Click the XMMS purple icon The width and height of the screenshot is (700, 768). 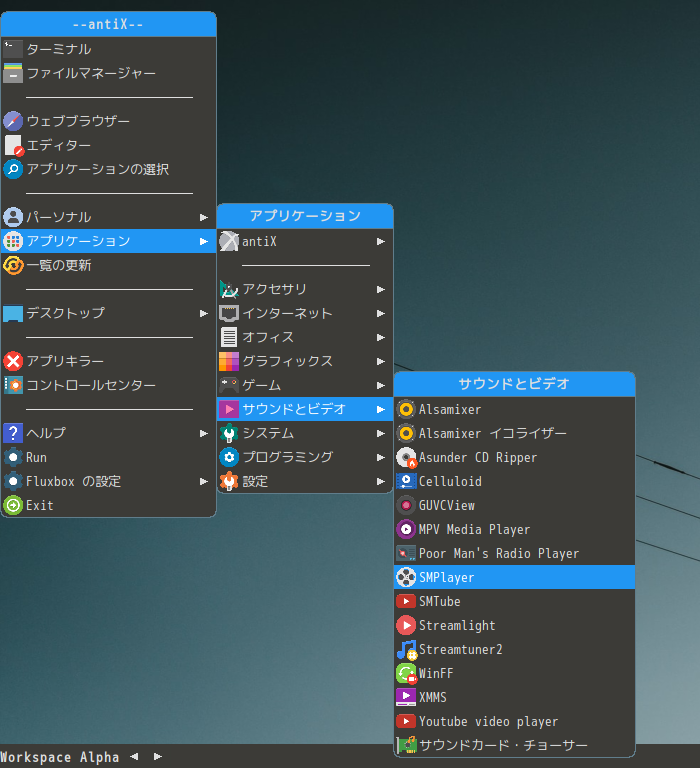click(406, 697)
